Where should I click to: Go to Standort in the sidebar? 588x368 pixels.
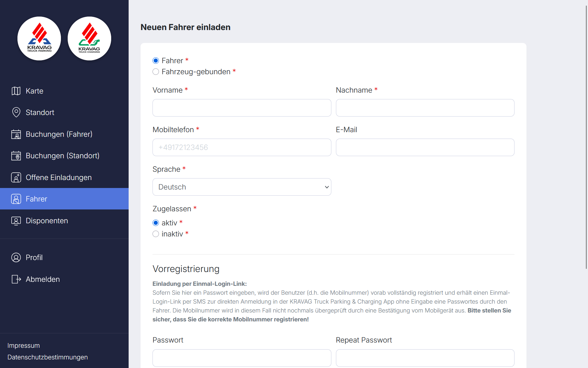(x=64, y=112)
